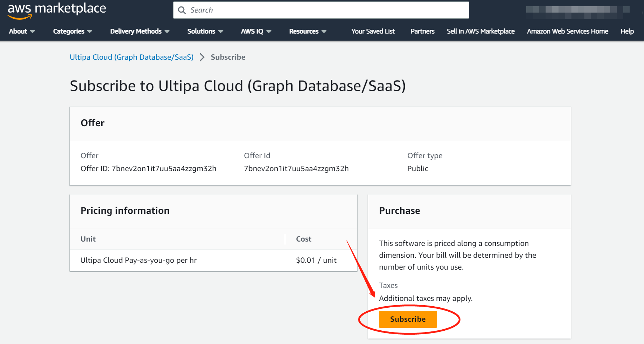Select 'Ultipa Cloud Pay-as-you-go per hr' row
This screenshot has width=644, height=344.
pyautogui.click(x=213, y=260)
